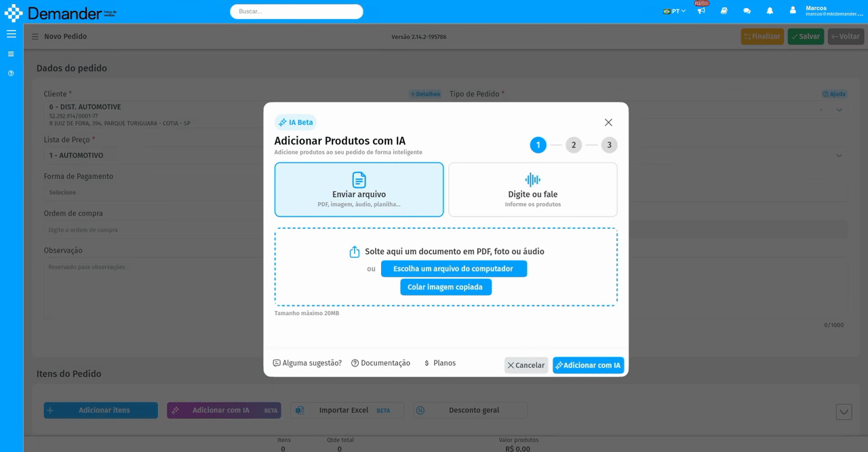The height and width of the screenshot is (452, 868).
Task: Click the upload icon in drop zone
Action: [355, 252]
